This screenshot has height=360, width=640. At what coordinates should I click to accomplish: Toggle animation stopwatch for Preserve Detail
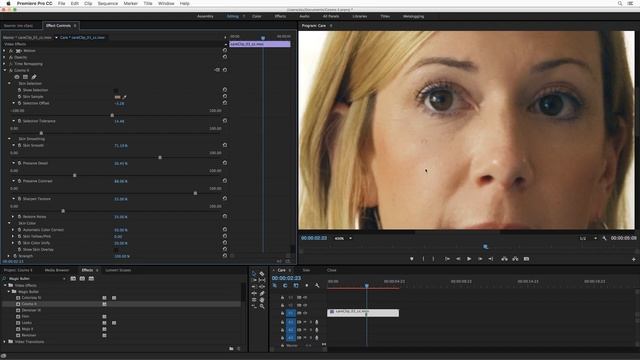point(19,163)
